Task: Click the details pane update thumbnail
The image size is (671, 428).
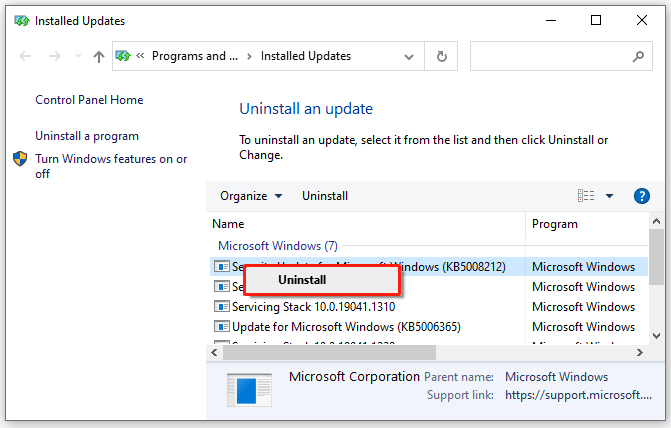Action: (x=249, y=390)
